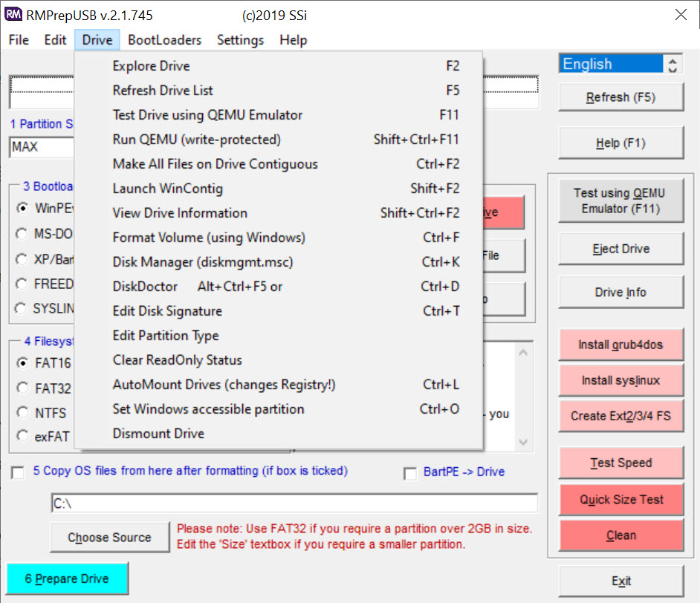Select NTFS filesystem option

22,413
